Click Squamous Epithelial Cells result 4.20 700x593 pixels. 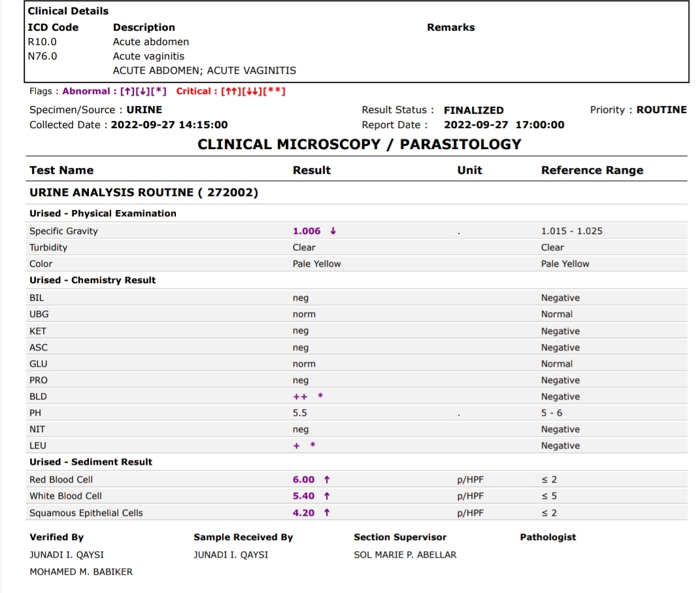pyautogui.click(x=303, y=513)
